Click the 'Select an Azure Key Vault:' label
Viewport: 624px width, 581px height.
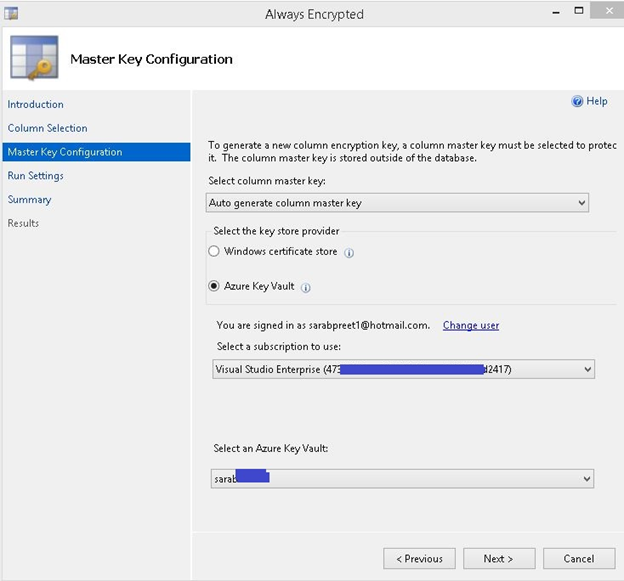point(271,448)
